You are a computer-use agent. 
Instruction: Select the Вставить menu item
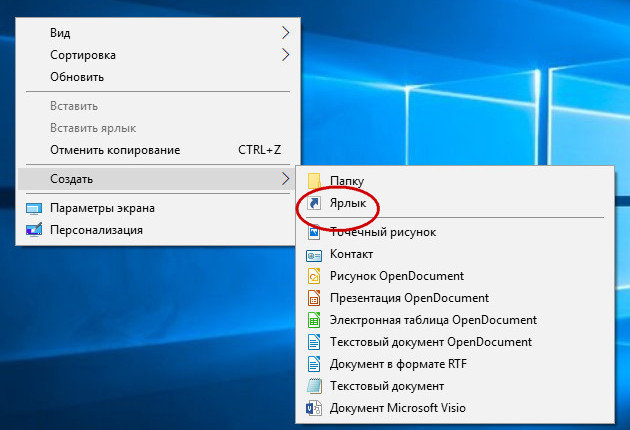point(158,106)
